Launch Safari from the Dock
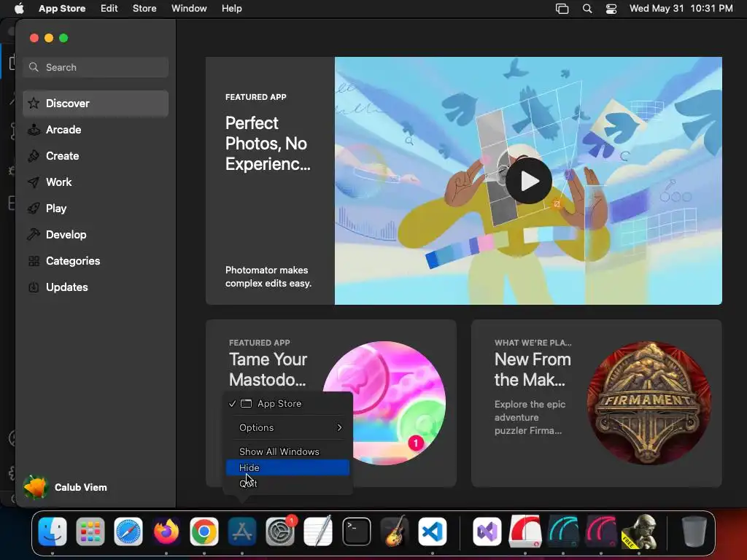The height and width of the screenshot is (560, 747). pyautogui.click(x=128, y=531)
